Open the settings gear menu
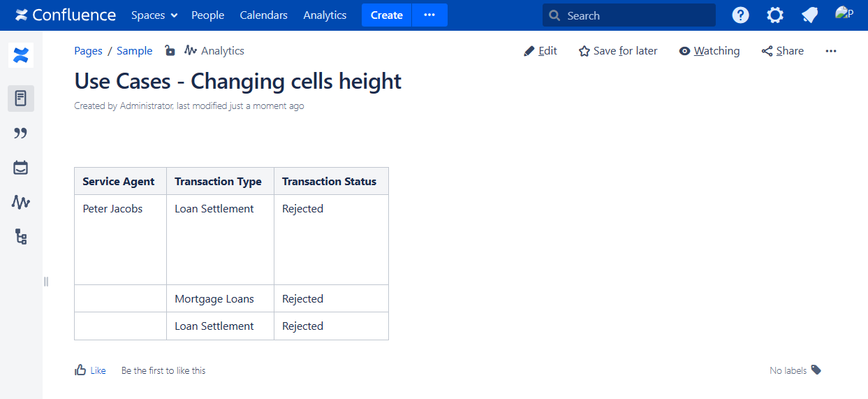This screenshot has width=868, height=399. (x=775, y=15)
